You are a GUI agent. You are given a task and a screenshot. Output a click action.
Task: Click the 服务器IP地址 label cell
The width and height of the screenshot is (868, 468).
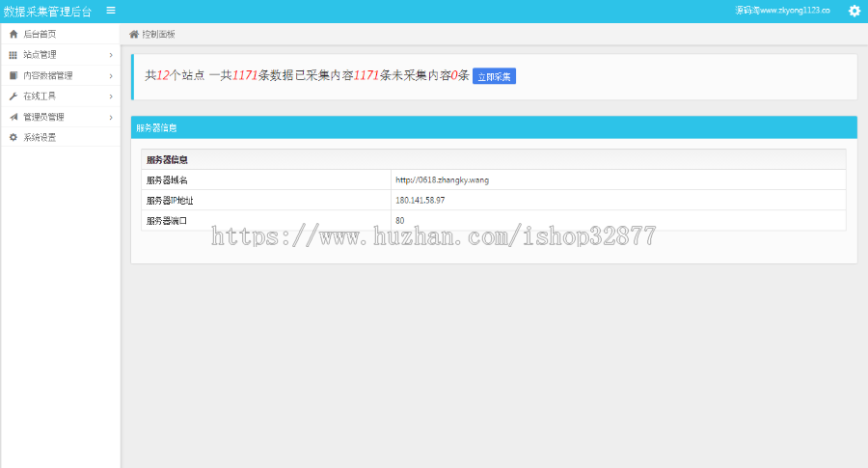tap(266, 200)
